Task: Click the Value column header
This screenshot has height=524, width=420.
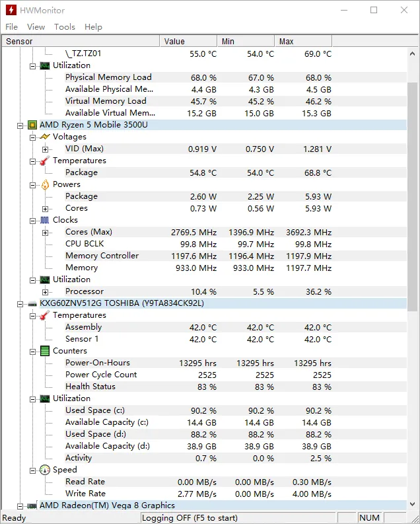Action: click(188, 41)
